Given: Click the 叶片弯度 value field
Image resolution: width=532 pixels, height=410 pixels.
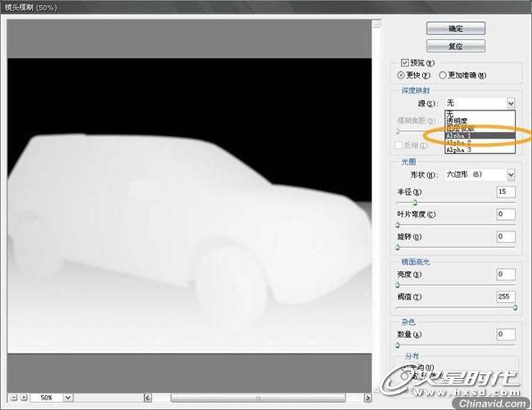Looking at the screenshot, I should point(506,214).
